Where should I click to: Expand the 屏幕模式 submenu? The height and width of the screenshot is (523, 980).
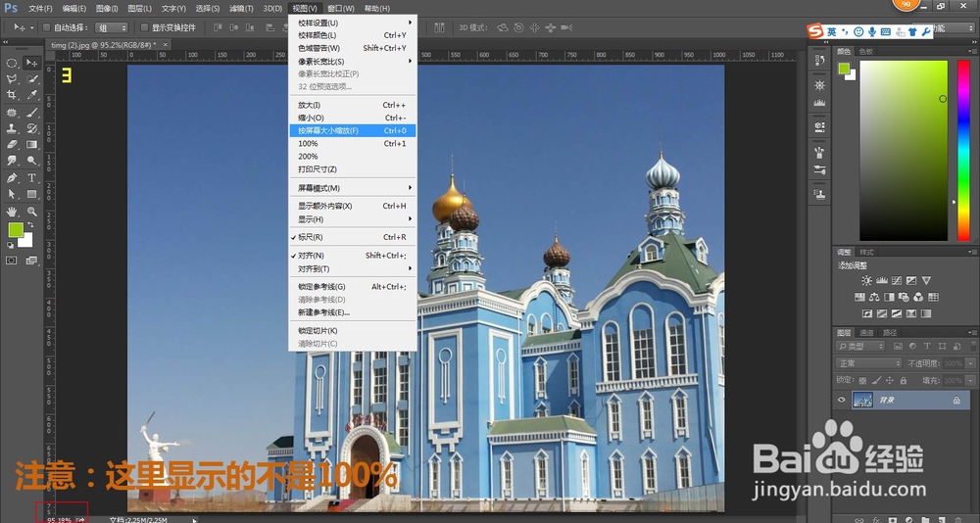tap(353, 188)
